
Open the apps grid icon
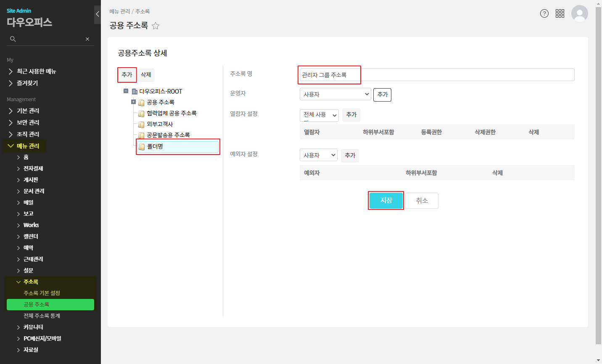560,13
